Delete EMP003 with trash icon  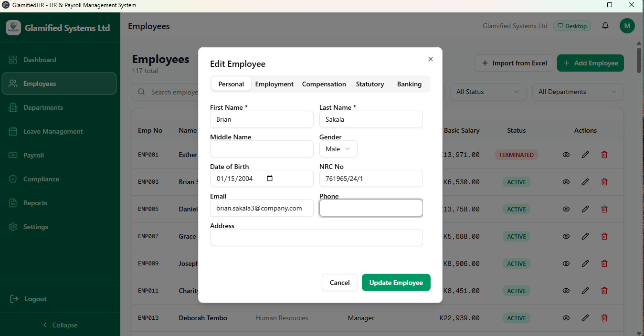coord(604,182)
